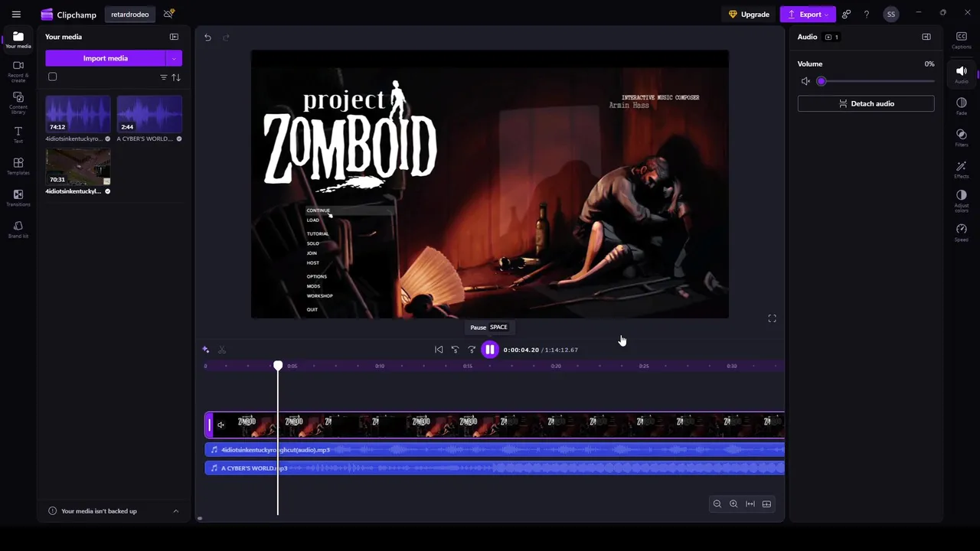
Task: Open the Captions panel
Action: [962, 41]
